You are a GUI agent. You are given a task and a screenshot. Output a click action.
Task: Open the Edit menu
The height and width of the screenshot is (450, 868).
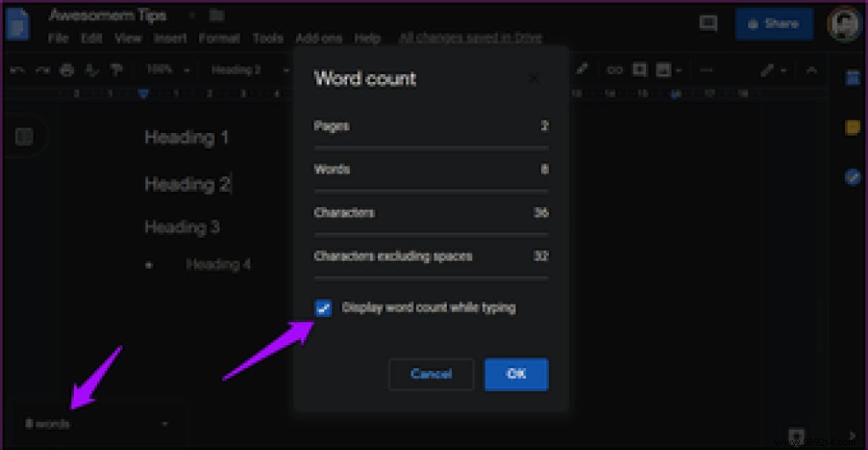pyautogui.click(x=92, y=38)
